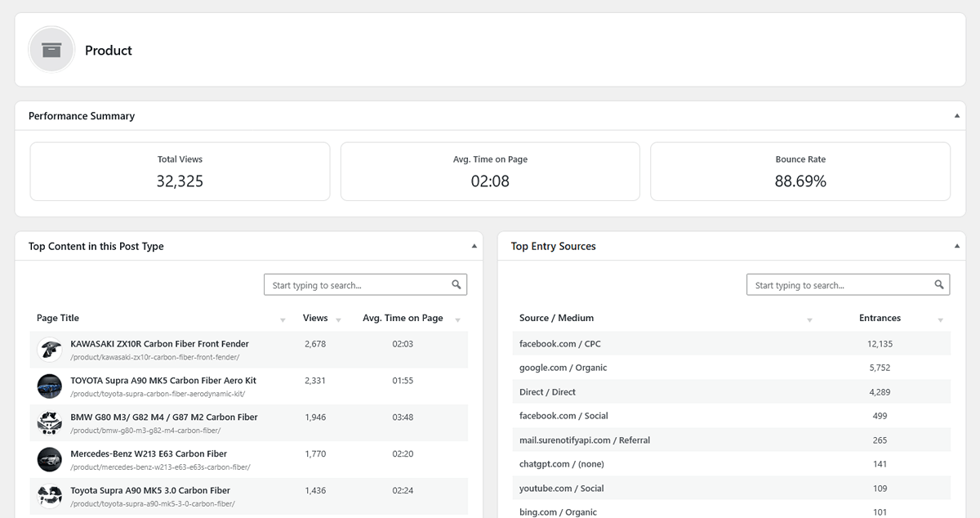Collapse Top Content in this Post Type panel
The image size is (980, 518).
click(x=474, y=246)
